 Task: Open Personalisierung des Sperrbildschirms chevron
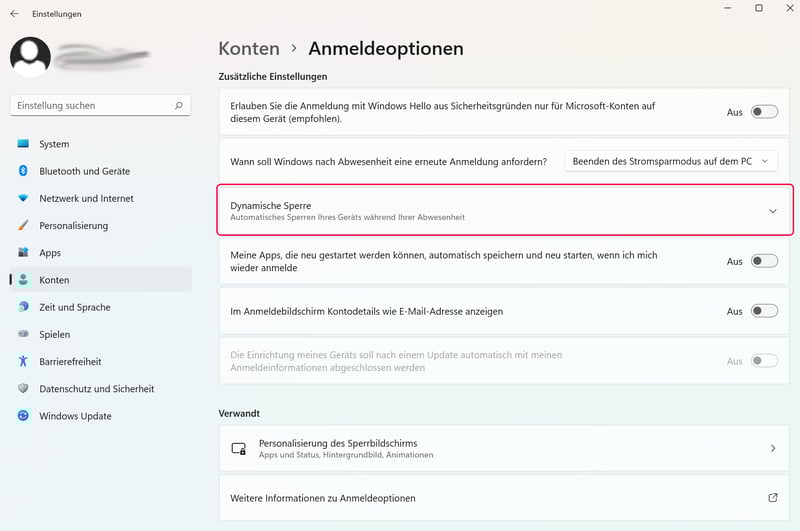click(772, 449)
